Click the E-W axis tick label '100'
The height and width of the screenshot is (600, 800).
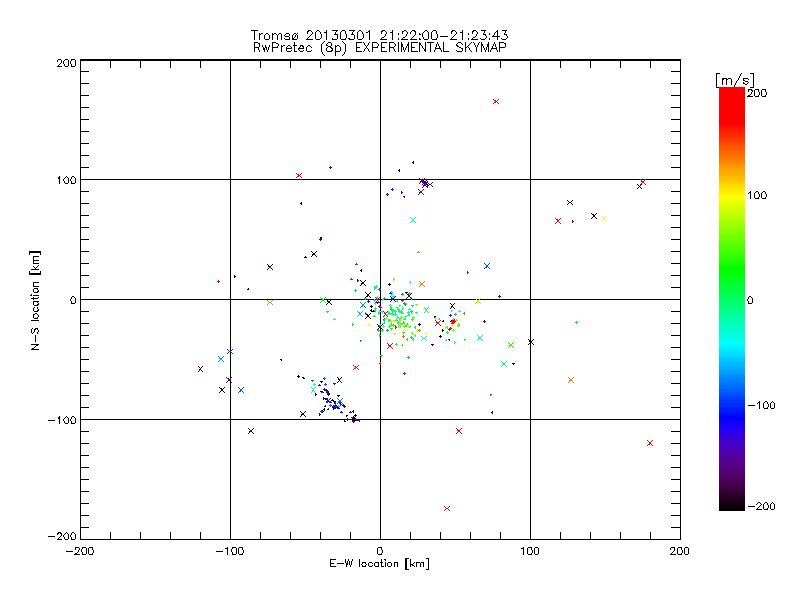point(530,551)
